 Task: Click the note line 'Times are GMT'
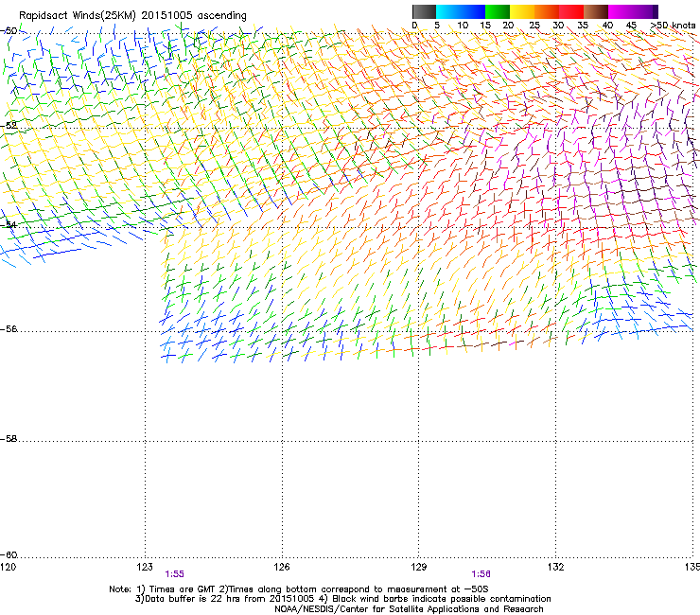(182, 589)
